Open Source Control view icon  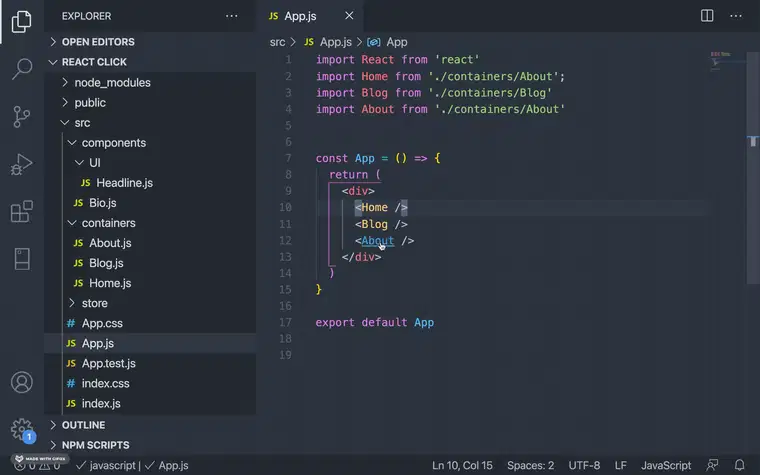tap(21, 116)
